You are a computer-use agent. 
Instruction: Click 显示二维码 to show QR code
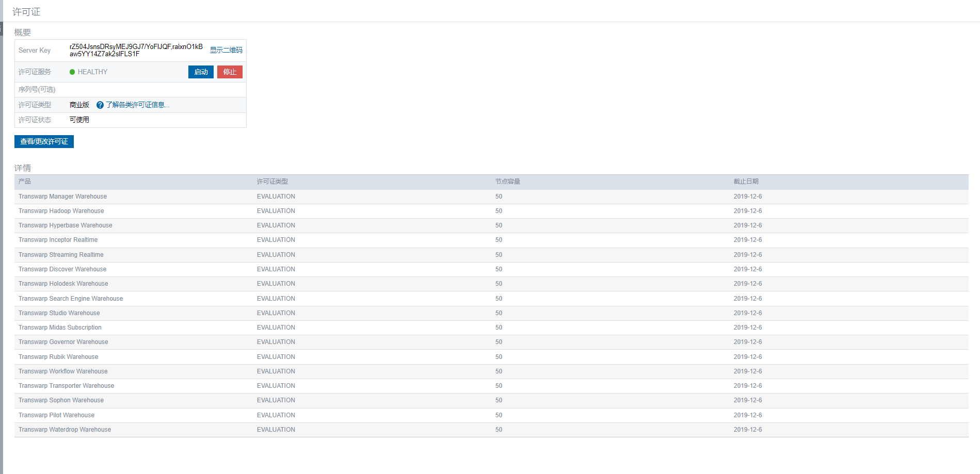[226, 50]
